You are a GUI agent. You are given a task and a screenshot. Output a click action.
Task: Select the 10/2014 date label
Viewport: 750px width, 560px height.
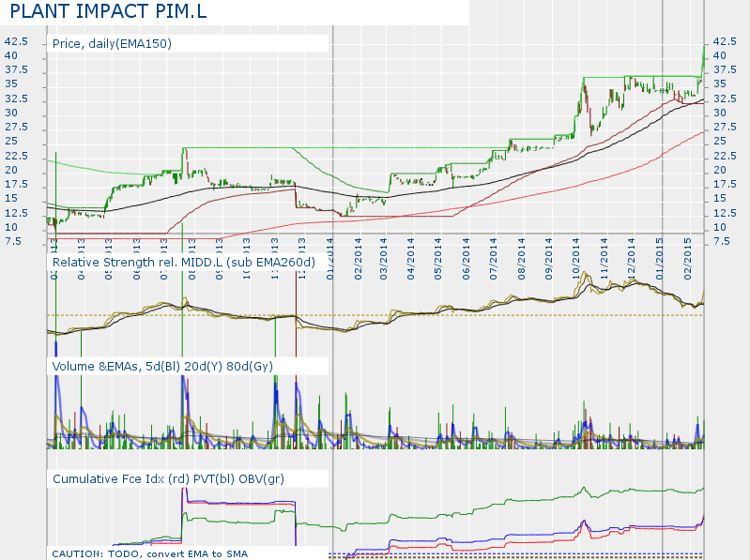(576, 254)
